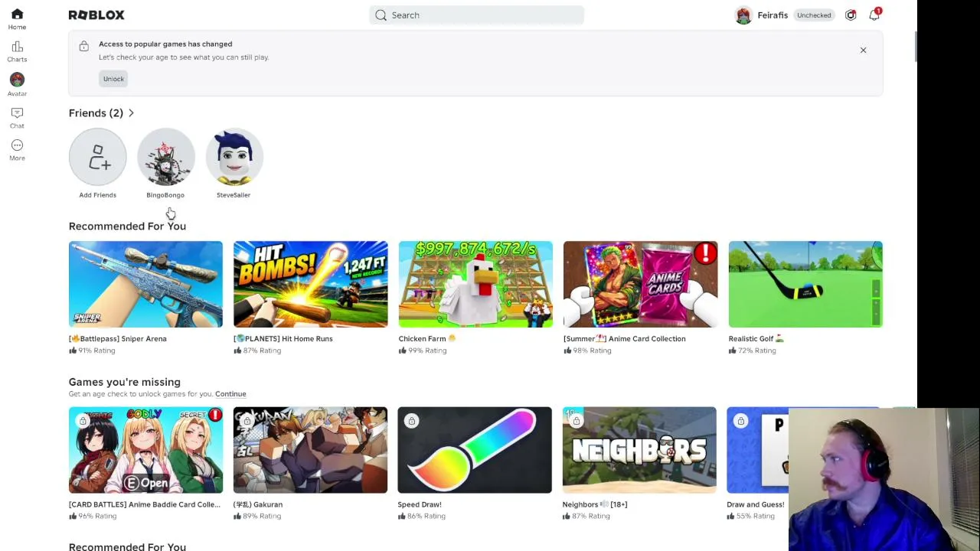Click lock icon on Neighbors card
Screen dimensions: 980x551
576,421
